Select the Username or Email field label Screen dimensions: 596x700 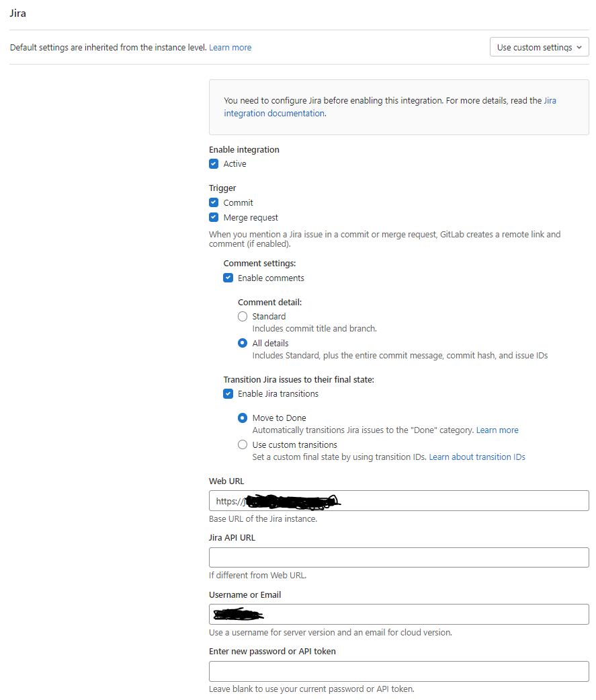(245, 595)
